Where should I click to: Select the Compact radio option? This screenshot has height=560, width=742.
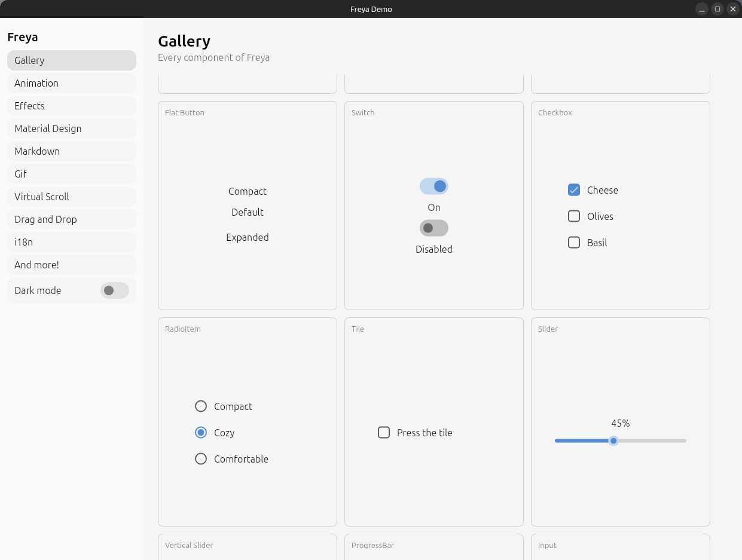click(x=201, y=406)
